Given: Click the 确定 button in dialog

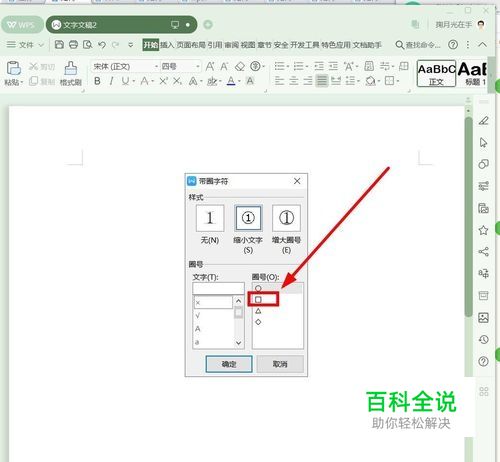Looking at the screenshot, I should click(229, 364).
